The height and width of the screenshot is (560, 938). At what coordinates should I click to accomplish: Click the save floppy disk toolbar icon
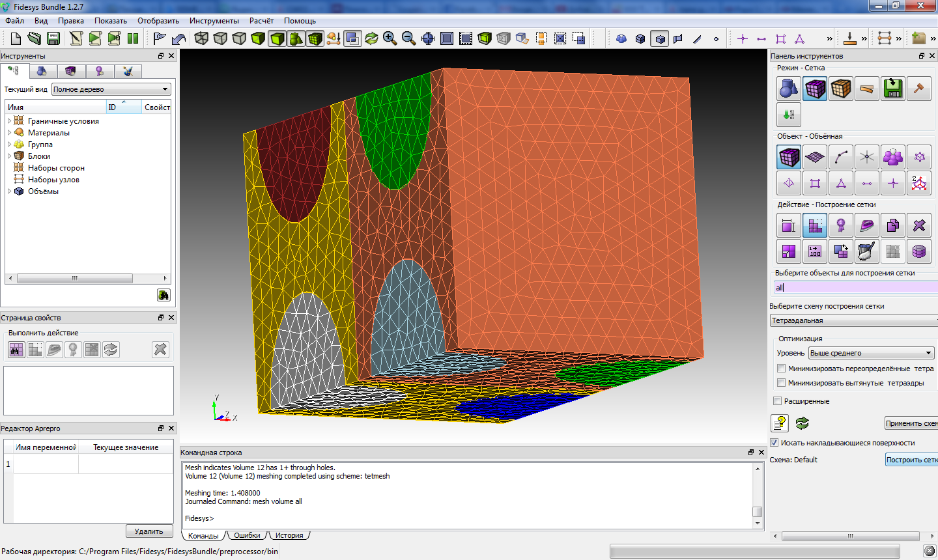coord(53,38)
